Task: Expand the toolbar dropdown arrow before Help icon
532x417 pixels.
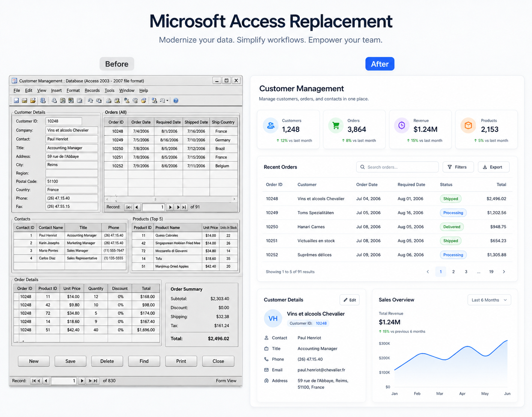Action: coord(167,101)
